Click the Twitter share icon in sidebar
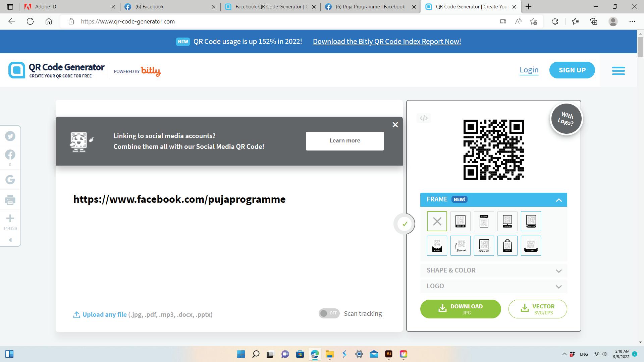This screenshot has height=362, width=644. click(10, 136)
